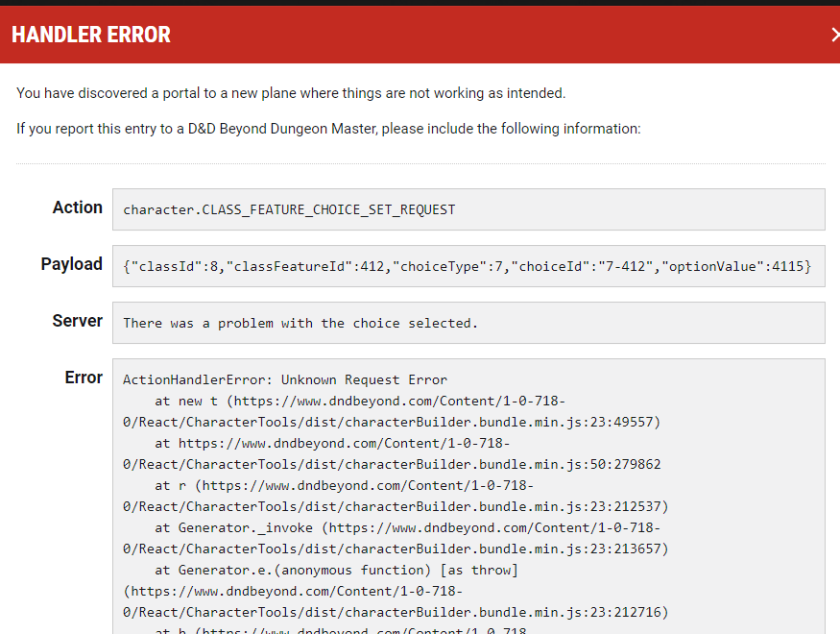Click "If you report this entry" sentence
840x634 pixels.
pos(328,129)
